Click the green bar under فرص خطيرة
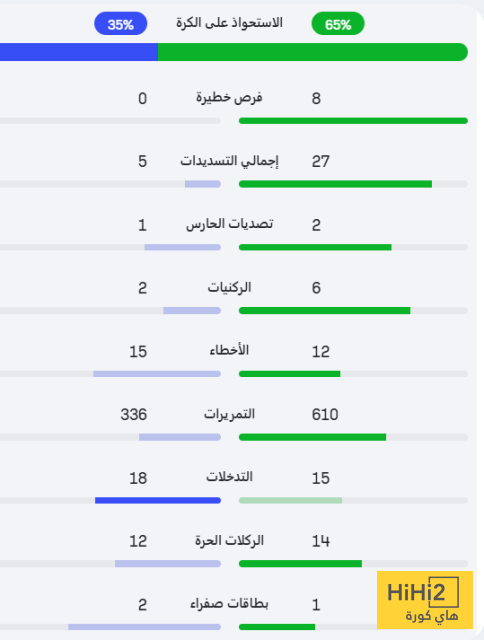Image resolution: width=484 pixels, height=640 pixels. [x=353, y=121]
